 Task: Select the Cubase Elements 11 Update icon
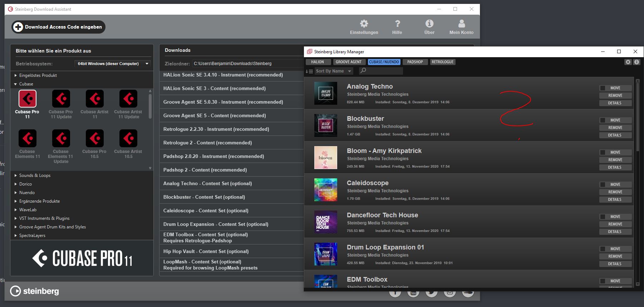click(x=61, y=138)
